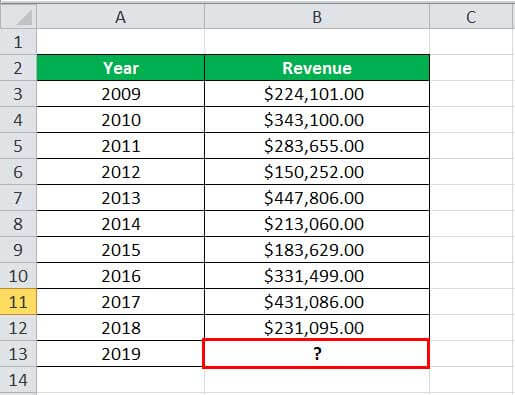Select column B header

pos(317,16)
